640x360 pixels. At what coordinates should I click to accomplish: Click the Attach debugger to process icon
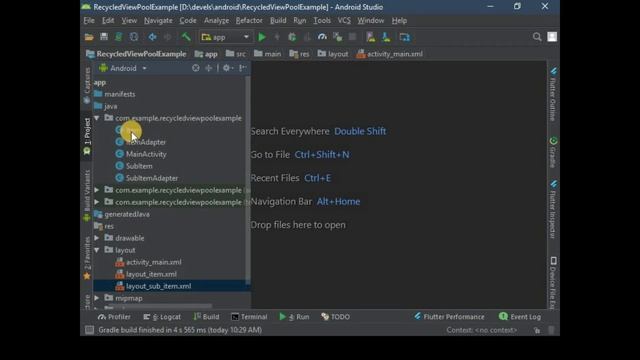(338, 37)
